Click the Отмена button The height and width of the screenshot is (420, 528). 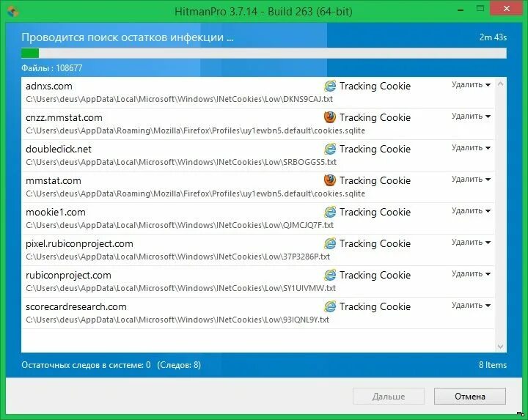tap(470, 396)
